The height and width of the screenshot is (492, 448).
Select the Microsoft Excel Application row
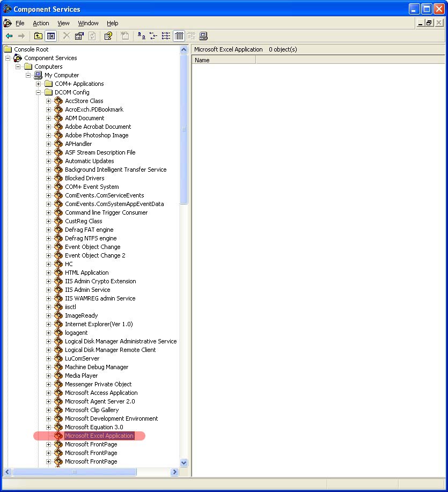tap(99, 436)
